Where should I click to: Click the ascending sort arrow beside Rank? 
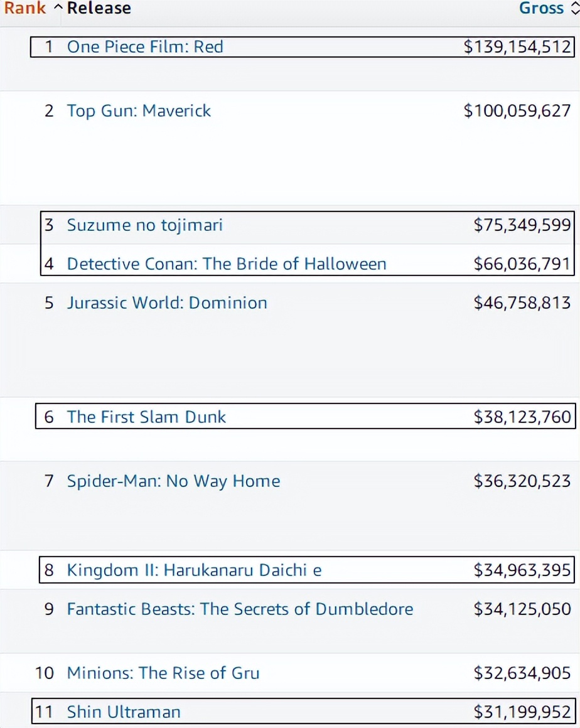click(57, 9)
